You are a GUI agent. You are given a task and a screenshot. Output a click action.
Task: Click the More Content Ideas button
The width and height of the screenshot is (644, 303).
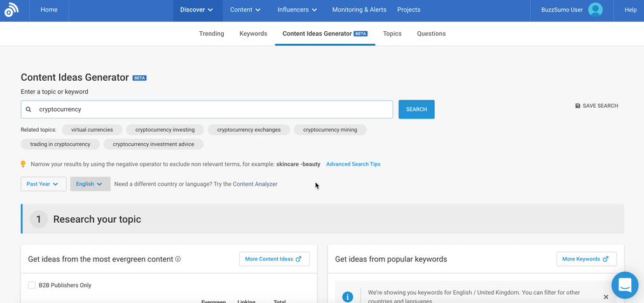pos(274,259)
